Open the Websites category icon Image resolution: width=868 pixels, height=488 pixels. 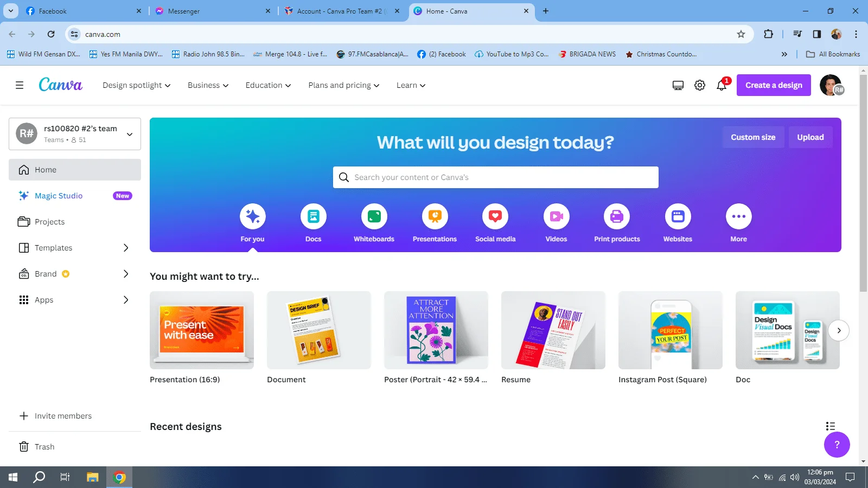point(678,216)
